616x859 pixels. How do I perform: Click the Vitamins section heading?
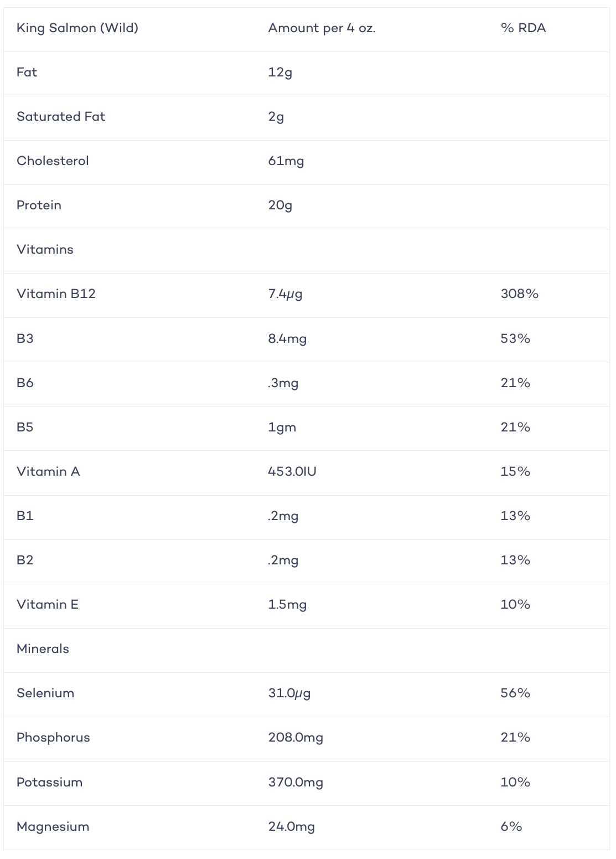click(x=45, y=250)
